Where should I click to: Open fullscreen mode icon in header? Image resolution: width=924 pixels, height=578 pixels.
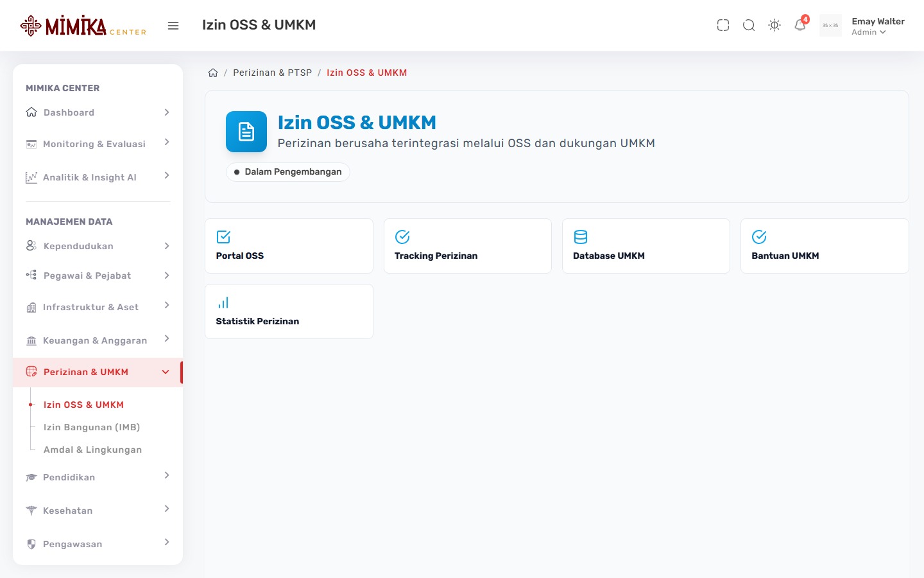[723, 26]
